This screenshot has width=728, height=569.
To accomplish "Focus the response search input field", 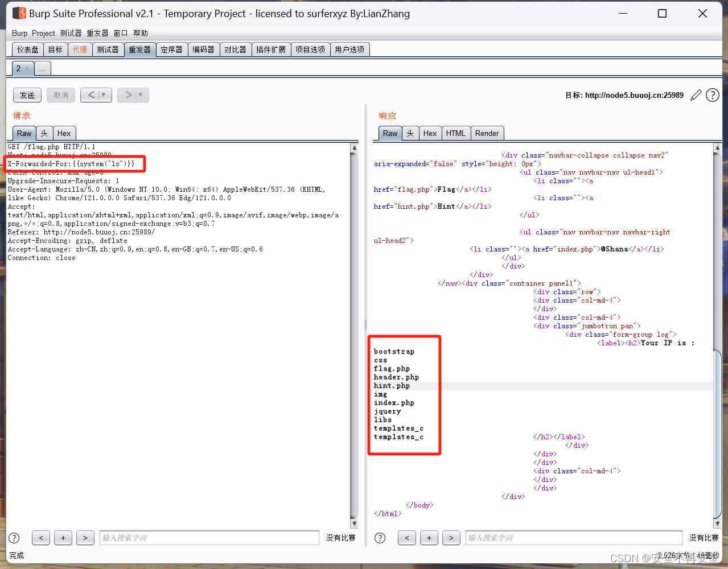I will [575, 538].
